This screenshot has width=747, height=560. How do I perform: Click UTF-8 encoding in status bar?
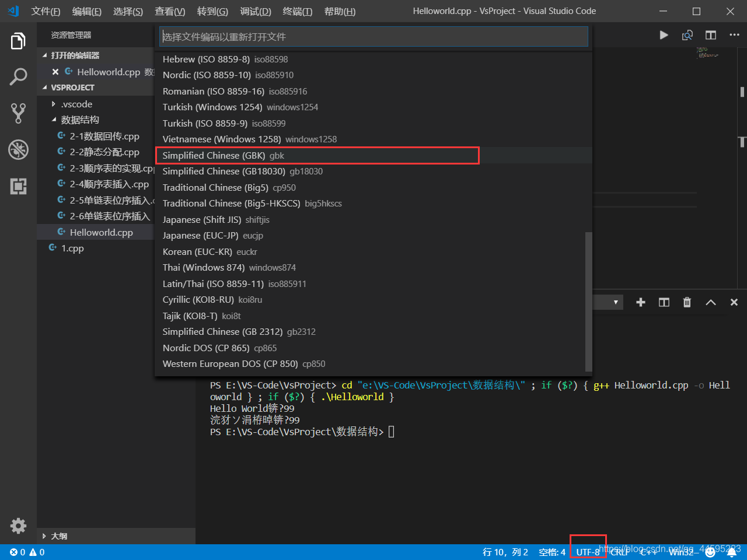coord(588,552)
